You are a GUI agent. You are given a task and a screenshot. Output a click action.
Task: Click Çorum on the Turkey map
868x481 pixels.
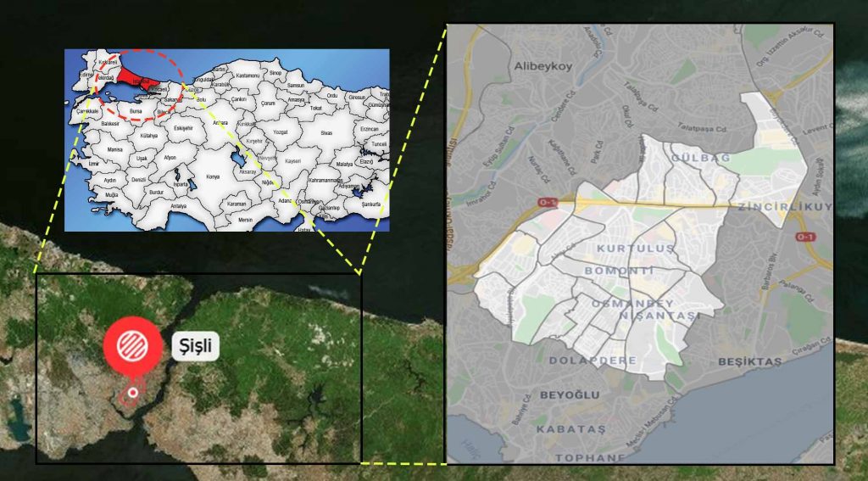point(268,103)
